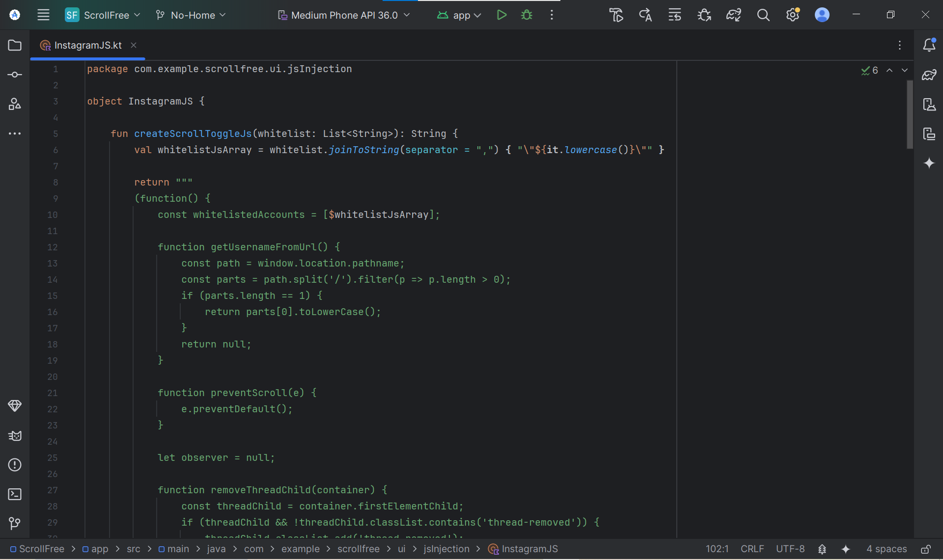
Task: Open the editor tab options menu
Action: 900,45
